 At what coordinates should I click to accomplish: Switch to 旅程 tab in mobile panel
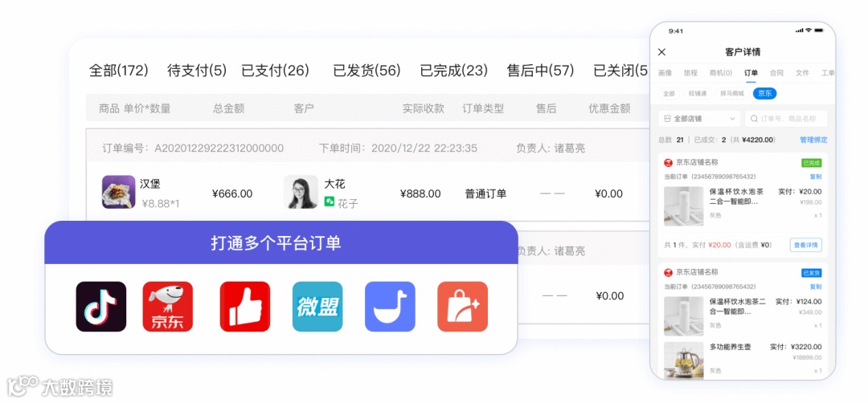point(690,73)
